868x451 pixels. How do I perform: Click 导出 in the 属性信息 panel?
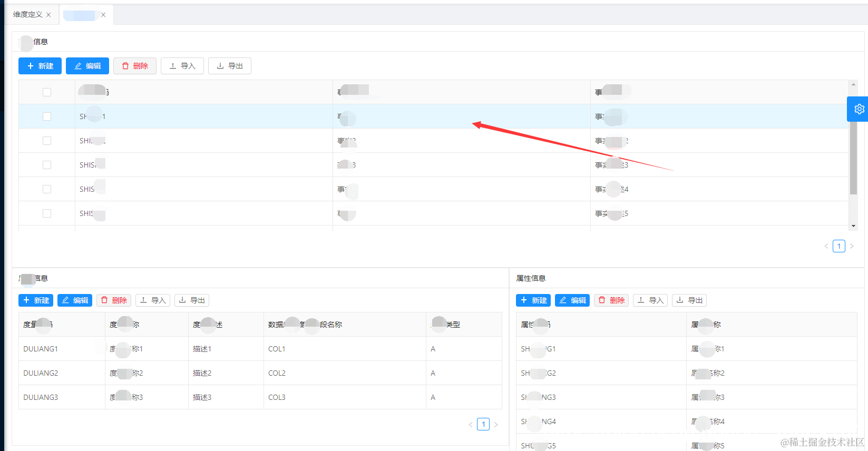689,300
